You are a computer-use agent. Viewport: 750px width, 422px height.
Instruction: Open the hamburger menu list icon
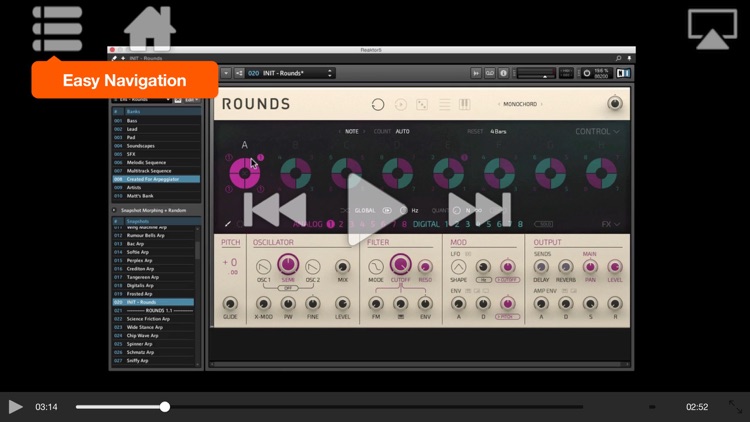click(x=57, y=28)
